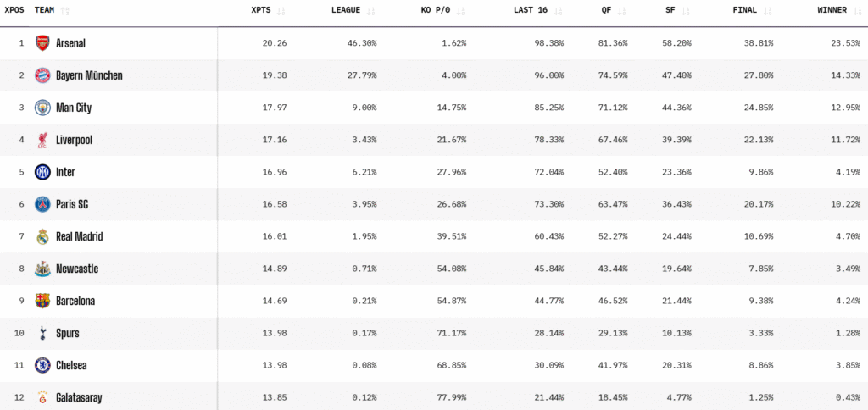Screen dimensions: 868x410
Task: Click the Bayern München crest icon
Action: 42,75
